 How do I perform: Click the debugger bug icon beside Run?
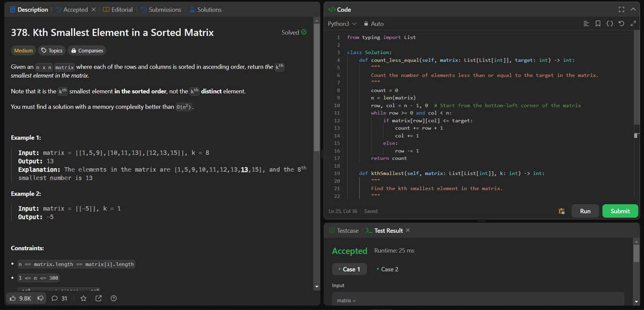coord(561,211)
